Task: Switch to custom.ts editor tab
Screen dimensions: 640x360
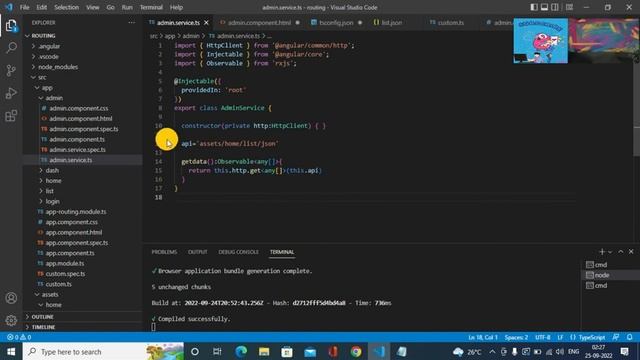Action: (x=450, y=23)
